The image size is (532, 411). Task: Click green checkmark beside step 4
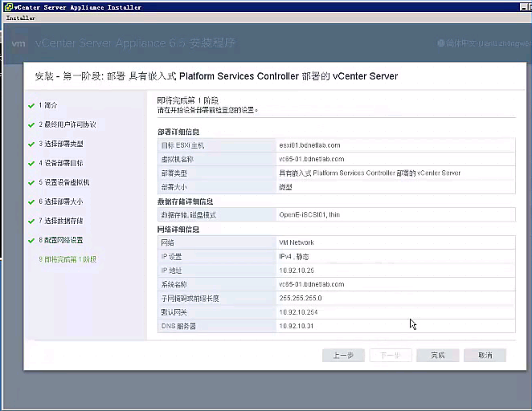tap(31, 164)
